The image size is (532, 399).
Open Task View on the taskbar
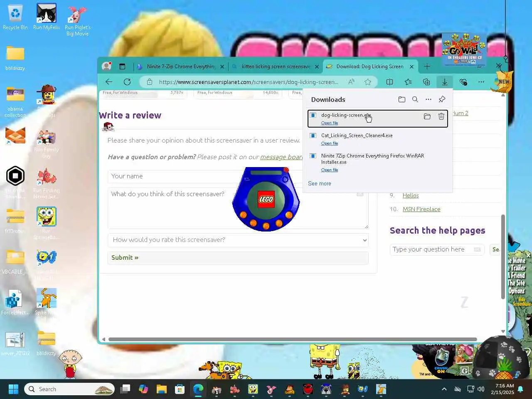pyautogui.click(x=125, y=389)
